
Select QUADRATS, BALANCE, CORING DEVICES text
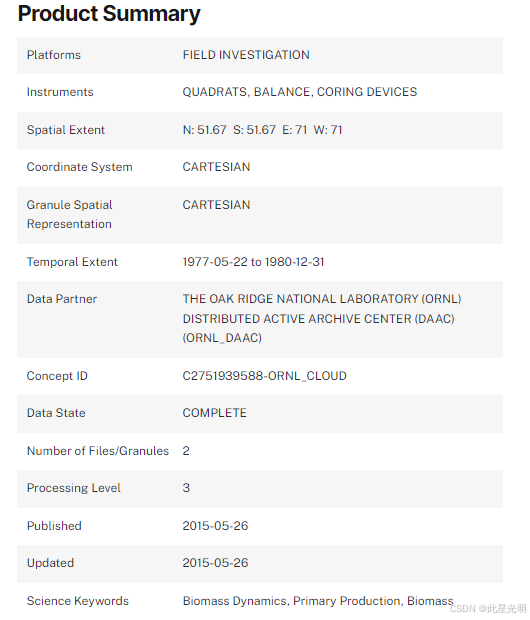point(300,92)
